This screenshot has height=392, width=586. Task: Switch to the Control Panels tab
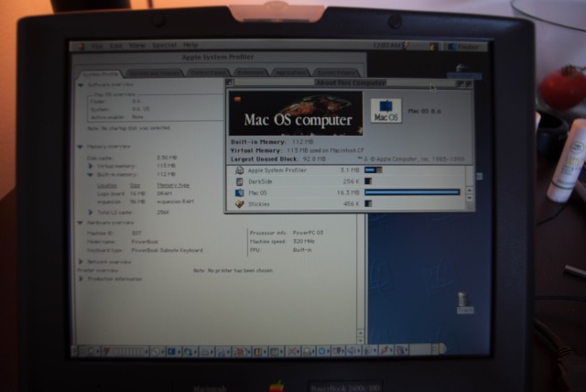click(209, 72)
